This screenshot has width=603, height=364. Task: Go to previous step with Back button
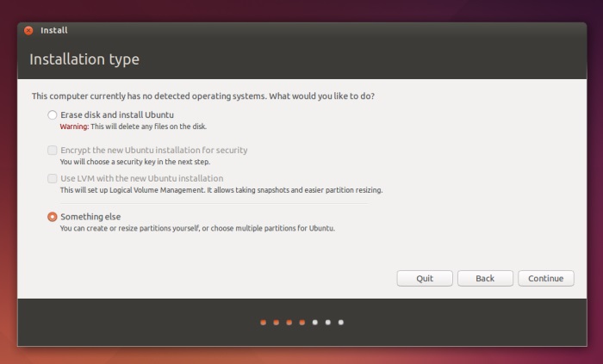[x=485, y=278]
